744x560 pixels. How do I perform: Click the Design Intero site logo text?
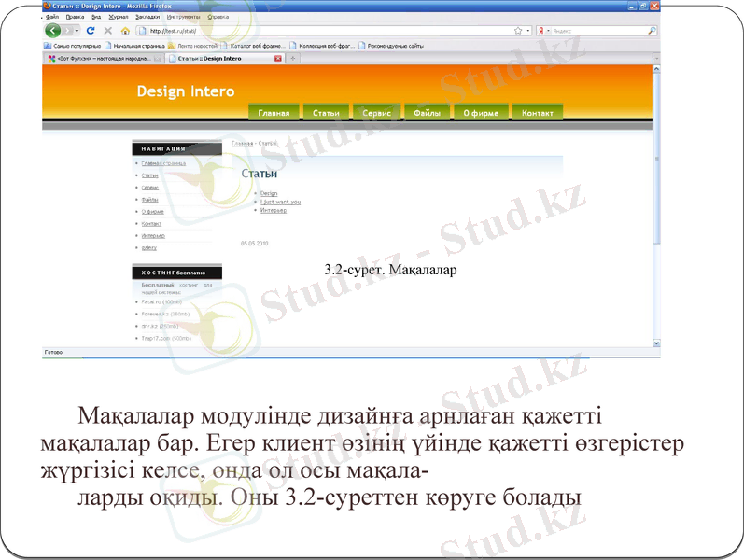pos(186,91)
